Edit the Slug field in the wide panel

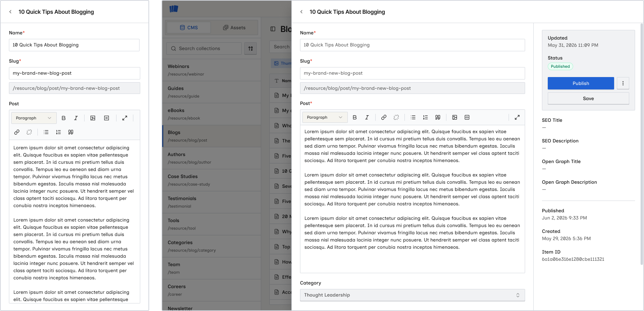pos(412,73)
